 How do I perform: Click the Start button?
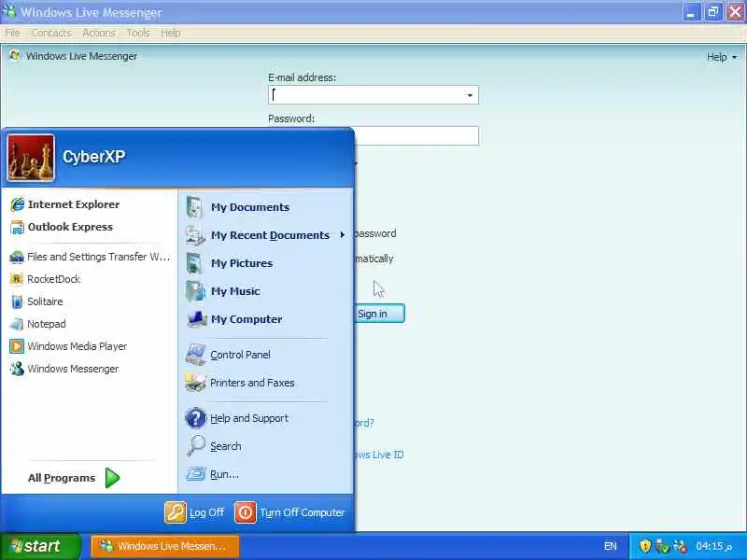pyautogui.click(x=40, y=546)
